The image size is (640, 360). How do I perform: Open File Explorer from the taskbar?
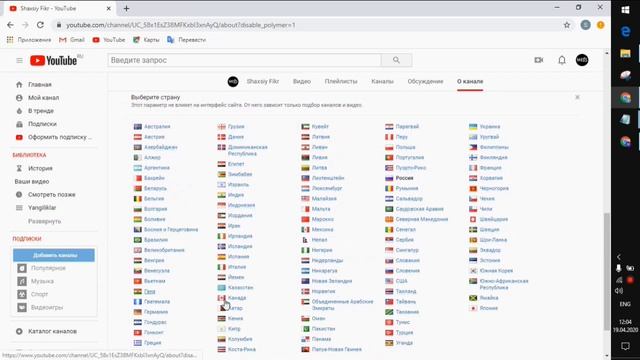pos(625,53)
